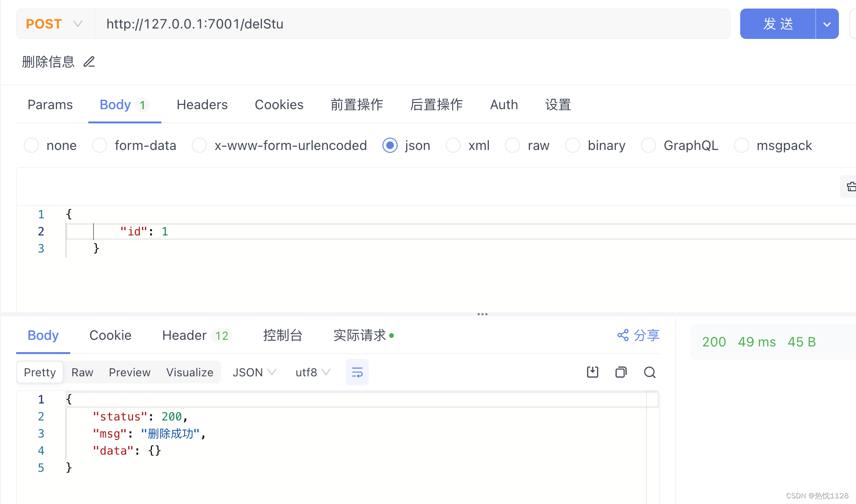The width and height of the screenshot is (856, 504).
Task: Open the 控制台 console tab
Action: pos(283,335)
